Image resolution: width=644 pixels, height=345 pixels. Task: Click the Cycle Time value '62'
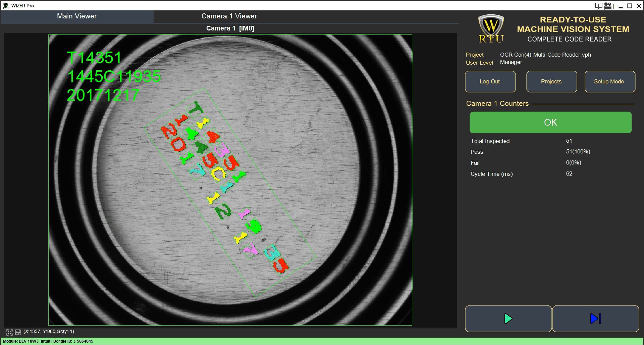point(569,174)
